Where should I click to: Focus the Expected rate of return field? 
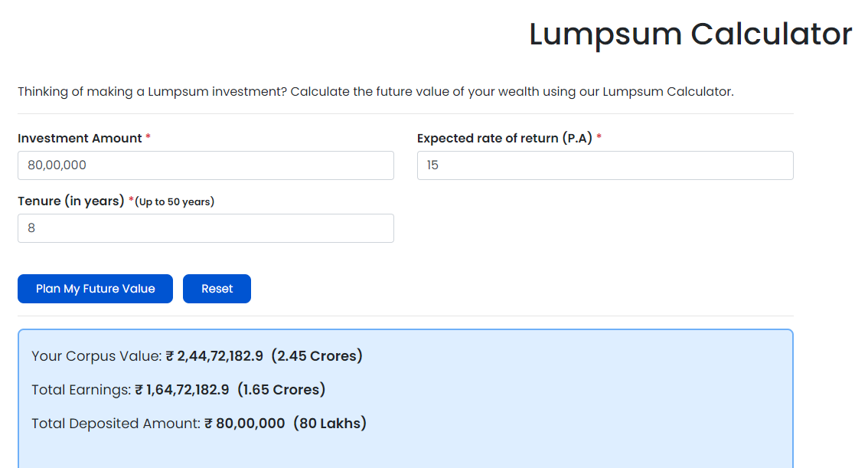[605, 165]
